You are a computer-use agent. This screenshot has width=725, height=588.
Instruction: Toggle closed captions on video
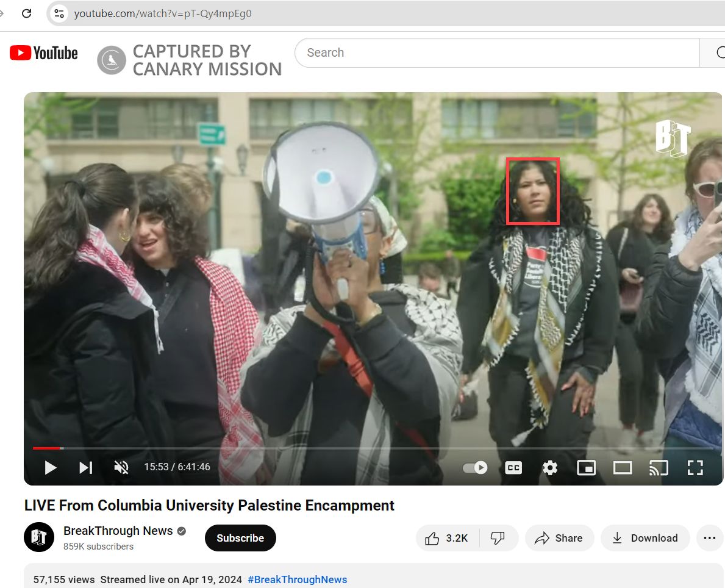click(513, 468)
